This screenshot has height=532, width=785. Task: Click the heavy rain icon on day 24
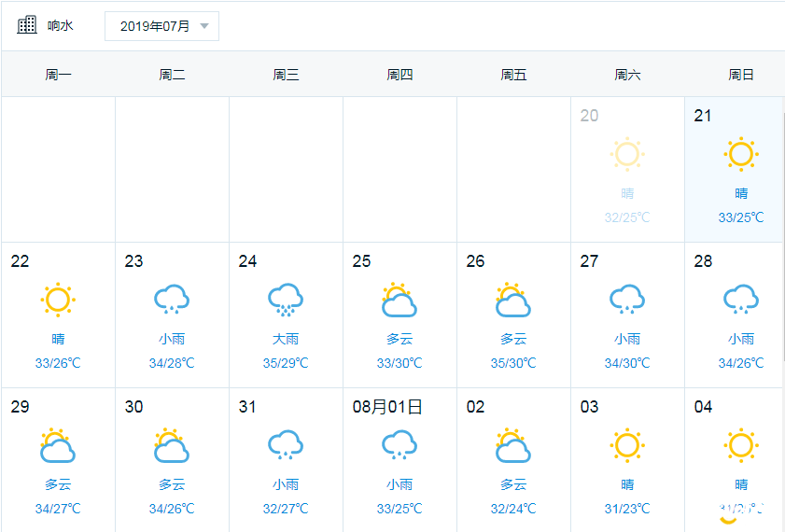point(286,300)
